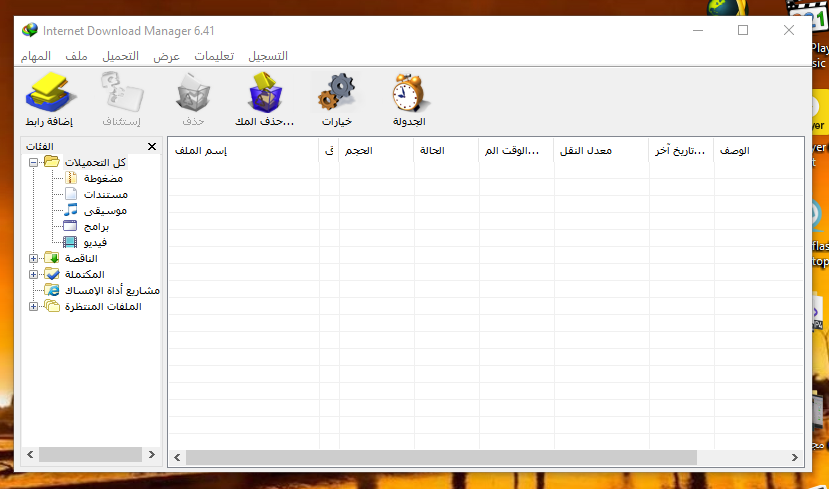Select the programs (برامج) category icon

[x=70, y=226]
